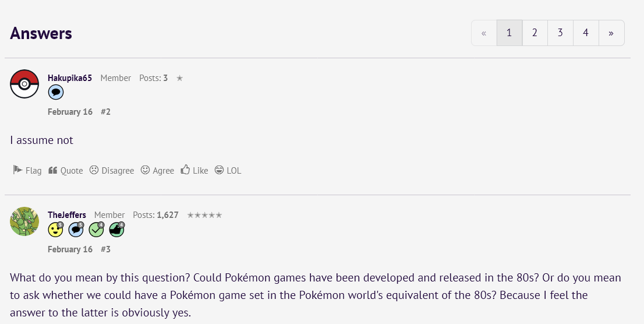Image resolution: width=644 pixels, height=324 pixels.
Task: Click TheJeffers' blue comment badge
Action: click(x=76, y=230)
